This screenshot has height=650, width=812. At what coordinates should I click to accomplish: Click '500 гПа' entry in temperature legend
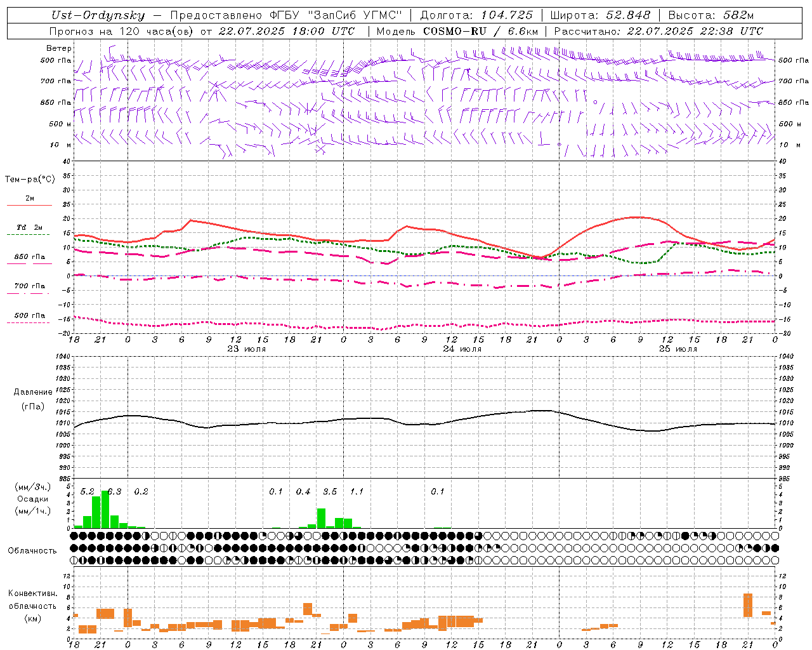(30, 315)
